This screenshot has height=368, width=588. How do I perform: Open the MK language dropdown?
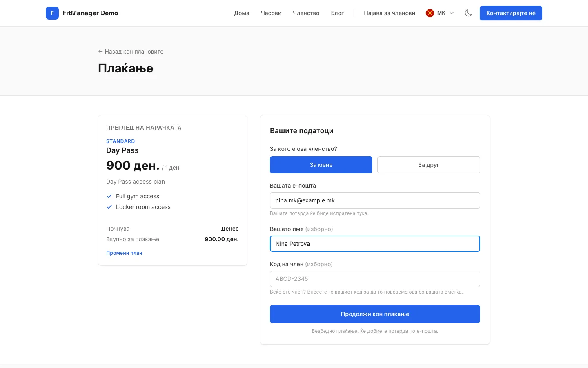tap(440, 13)
